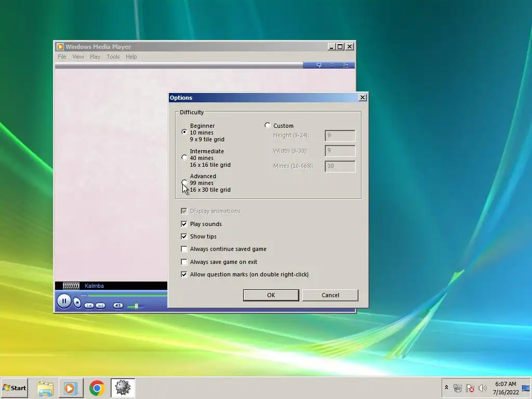Enable Always save game on exit

(x=184, y=262)
